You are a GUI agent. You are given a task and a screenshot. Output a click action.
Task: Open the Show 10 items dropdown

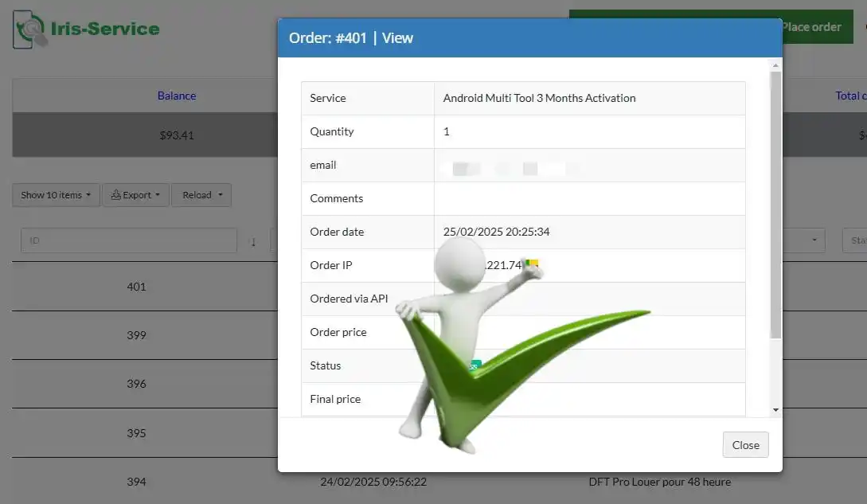[56, 195]
